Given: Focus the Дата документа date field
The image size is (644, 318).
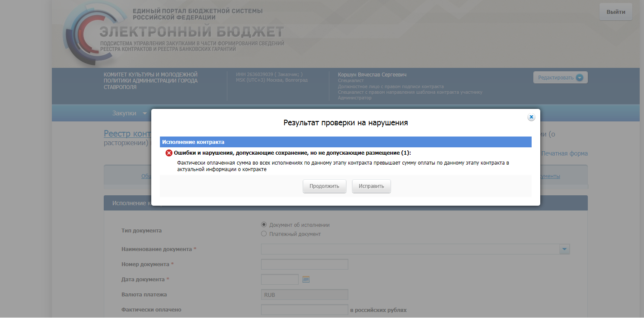Looking at the screenshot, I should pos(280,280).
